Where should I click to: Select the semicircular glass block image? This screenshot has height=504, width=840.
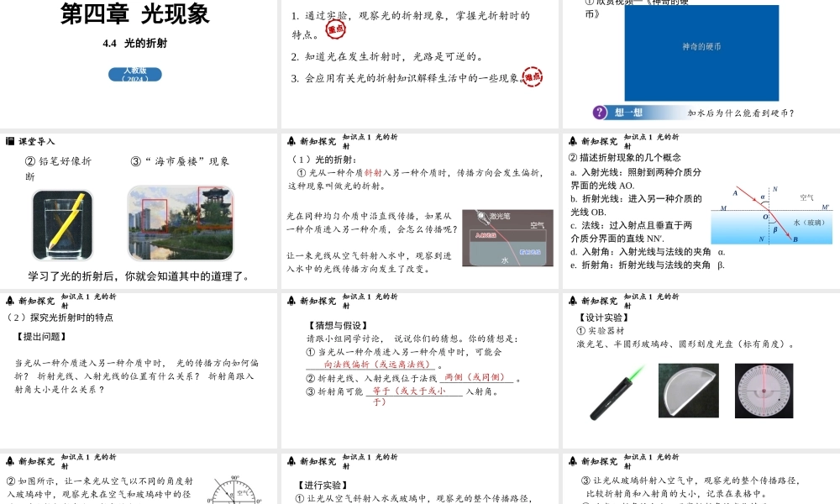(x=689, y=391)
